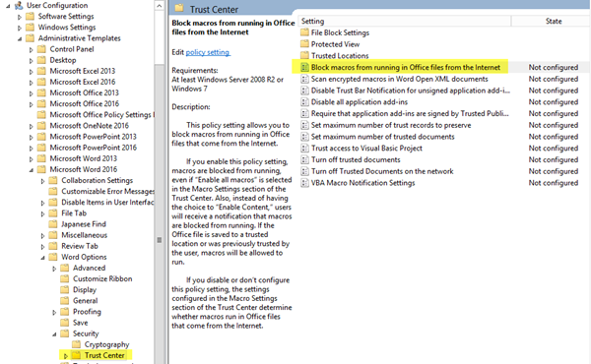Viewport: 591px width, 364px height.
Task: Click the Protected View folder icon
Action: click(x=304, y=44)
